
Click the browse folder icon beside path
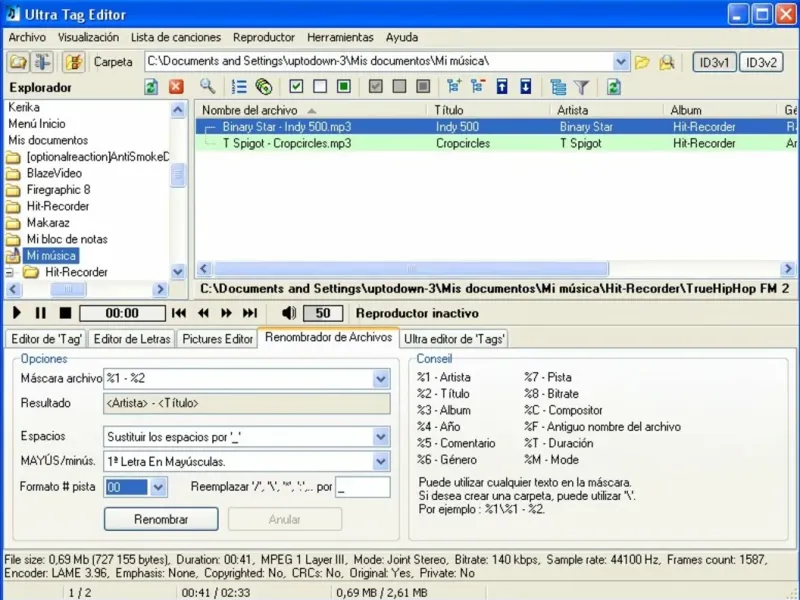[x=642, y=62]
